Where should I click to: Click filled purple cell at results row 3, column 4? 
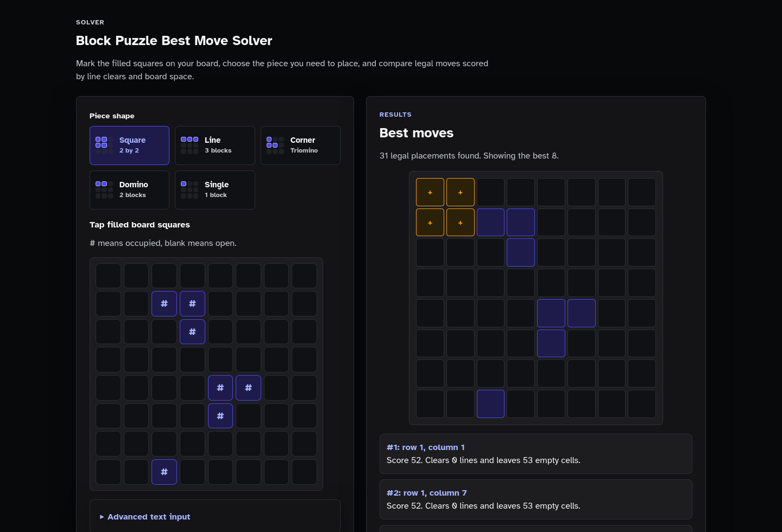521,252
